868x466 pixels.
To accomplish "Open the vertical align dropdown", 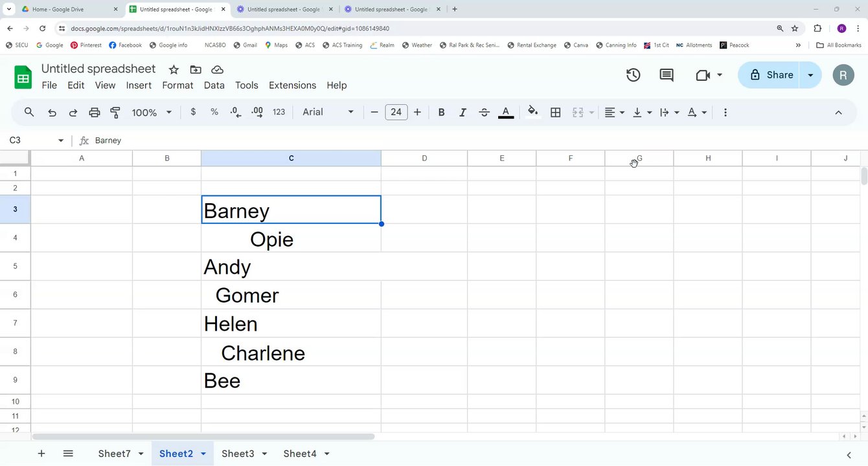I will point(642,113).
